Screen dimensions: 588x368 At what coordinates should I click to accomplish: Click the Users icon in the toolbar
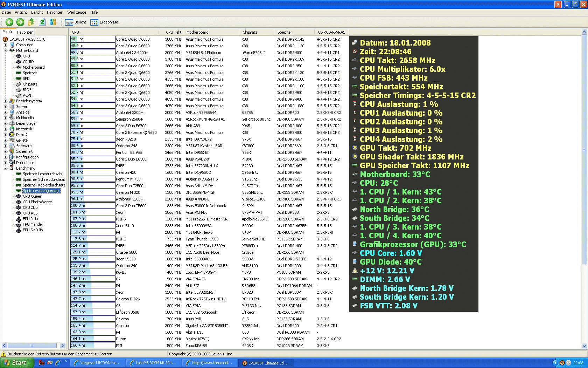pos(53,22)
